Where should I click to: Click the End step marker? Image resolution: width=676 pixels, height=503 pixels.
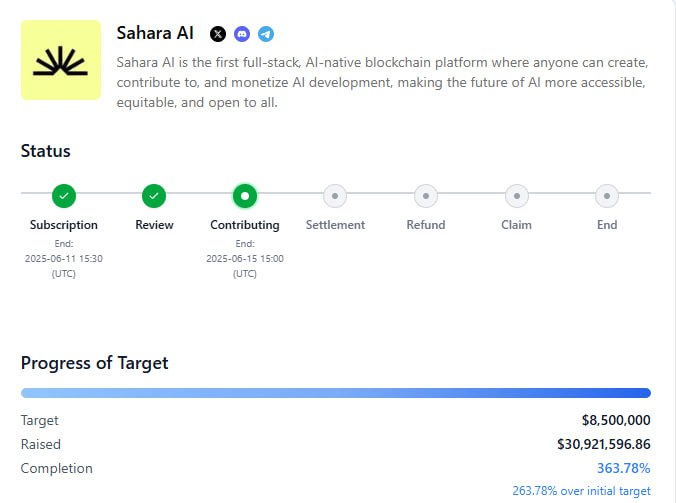pyautogui.click(x=607, y=196)
